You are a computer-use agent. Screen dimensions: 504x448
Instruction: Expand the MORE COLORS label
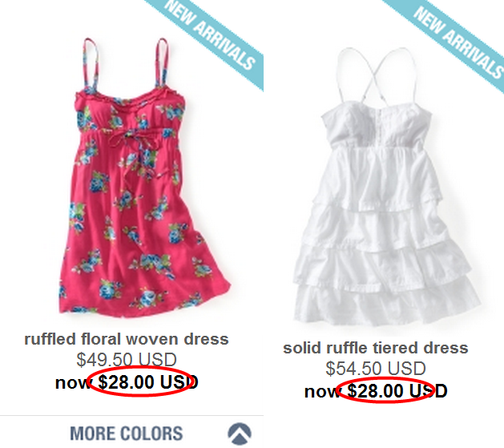127,433
